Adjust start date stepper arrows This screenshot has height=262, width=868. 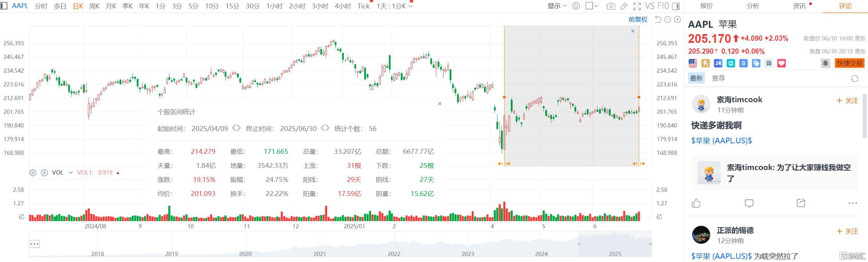coord(237,128)
